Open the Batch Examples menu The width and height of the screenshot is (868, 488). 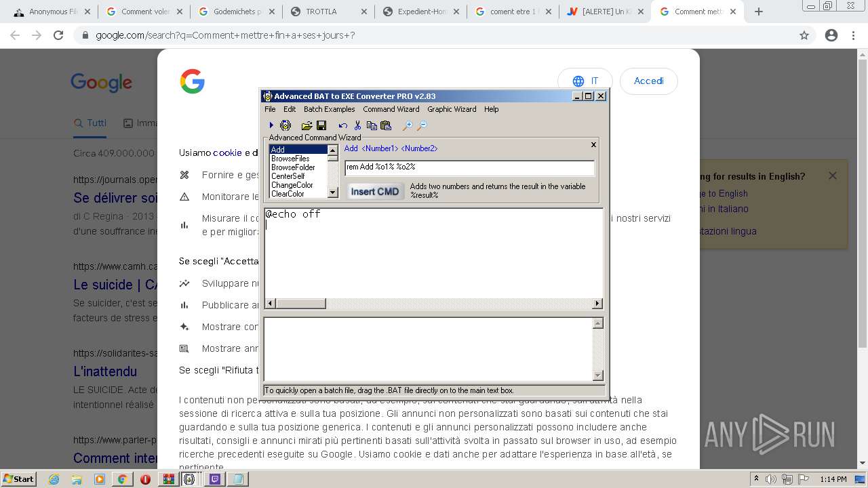coord(329,109)
